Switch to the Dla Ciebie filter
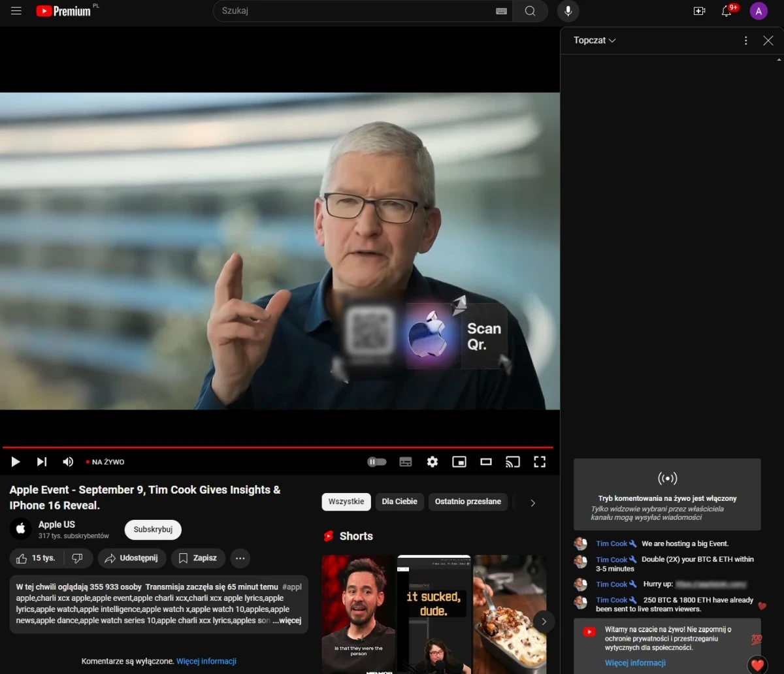 tap(399, 502)
